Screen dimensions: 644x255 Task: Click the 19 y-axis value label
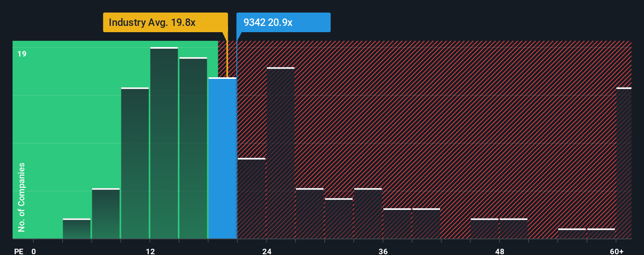coord(22,54)
